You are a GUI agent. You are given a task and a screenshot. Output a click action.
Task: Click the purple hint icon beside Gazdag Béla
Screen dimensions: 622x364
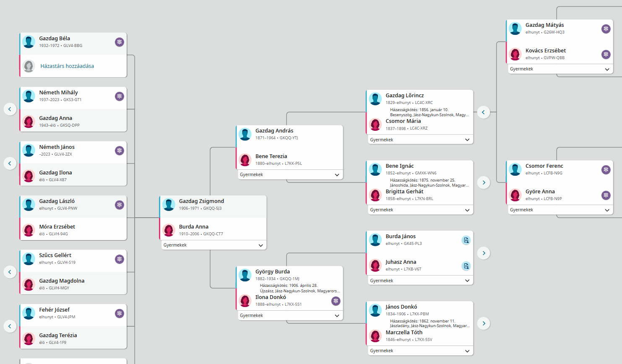120,42
